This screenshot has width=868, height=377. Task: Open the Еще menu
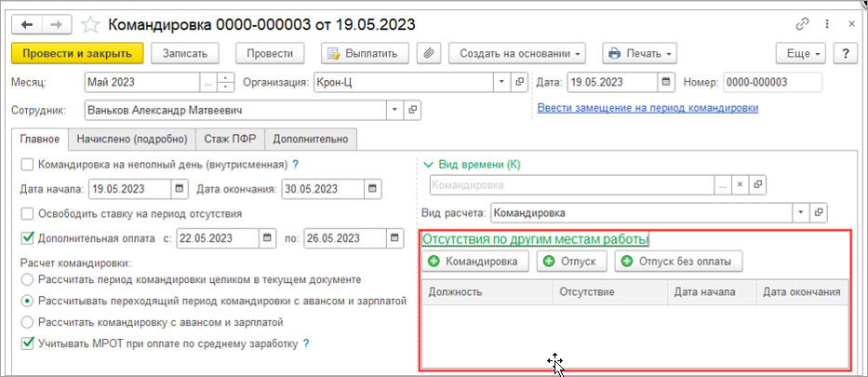[x=801, y=54]
